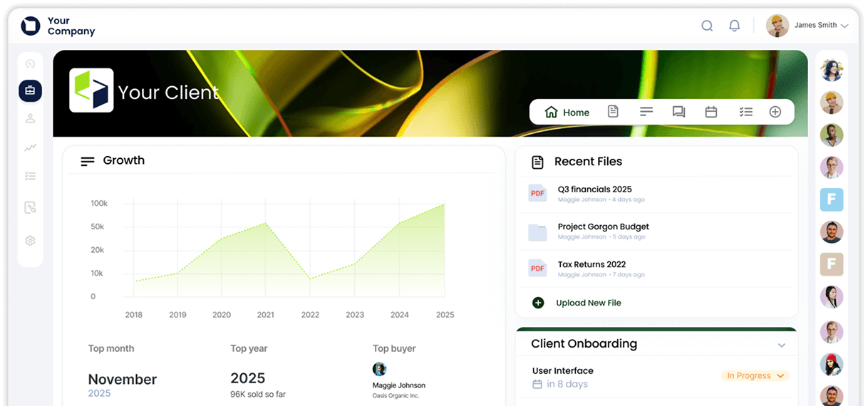This screenshot has width=868, height=406.
Task: Click the dark long-haired woman avatar
Action: click(x=832, y=297)
